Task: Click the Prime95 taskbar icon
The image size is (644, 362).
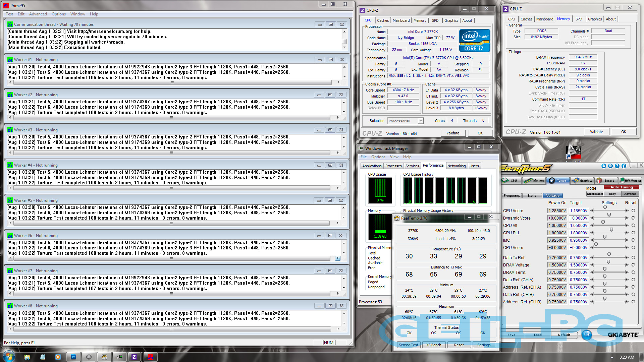Action: pyautogui.click(x=151, y=357)
